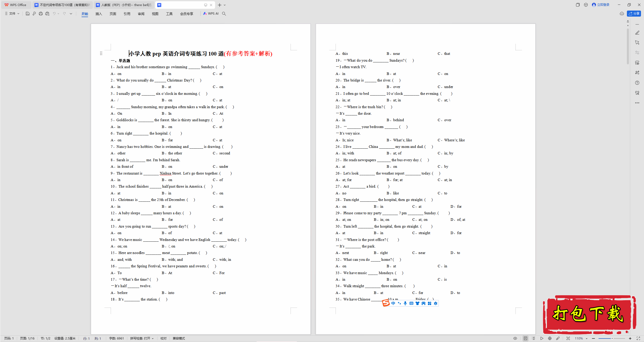
Task: Toggle Sogou voice input microphone
Action: tap(405, 303)
